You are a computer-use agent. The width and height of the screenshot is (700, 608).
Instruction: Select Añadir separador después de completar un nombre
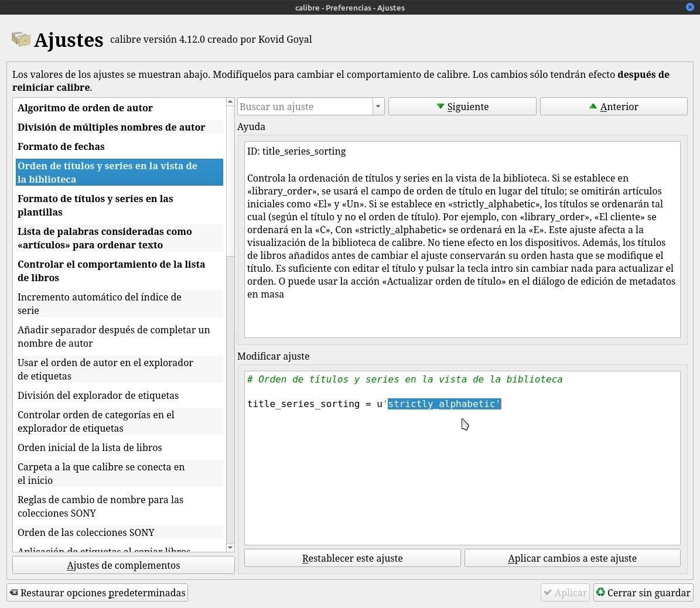(x=119, y=336)
